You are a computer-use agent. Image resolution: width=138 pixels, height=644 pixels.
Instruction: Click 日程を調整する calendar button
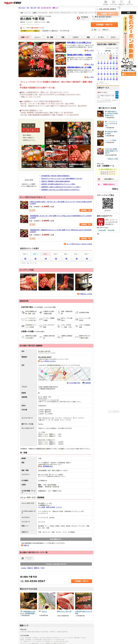tap(107, 179)
